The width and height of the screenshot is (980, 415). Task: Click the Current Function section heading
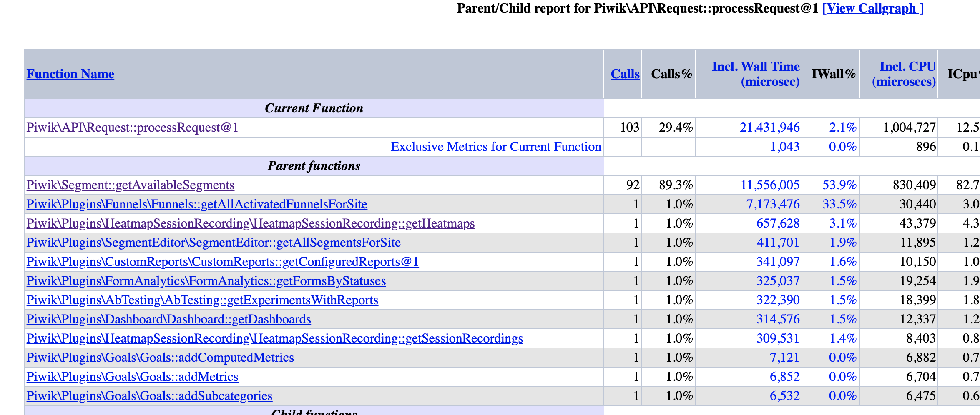[314, 108]
